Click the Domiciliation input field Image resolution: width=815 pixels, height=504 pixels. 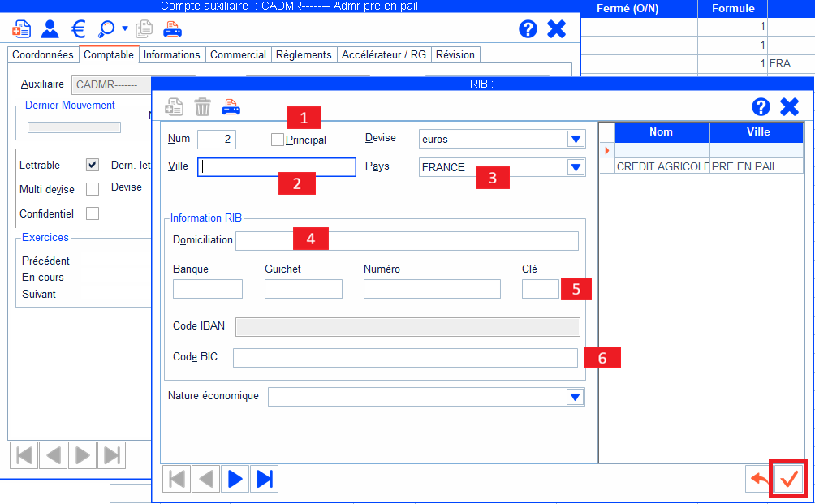(x=406, y=240)
